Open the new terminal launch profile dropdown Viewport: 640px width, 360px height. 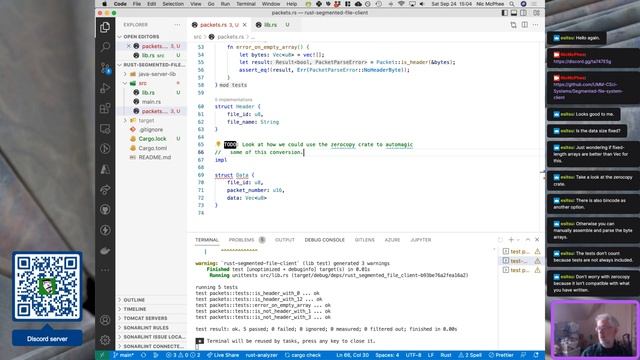tap(518, 240)
